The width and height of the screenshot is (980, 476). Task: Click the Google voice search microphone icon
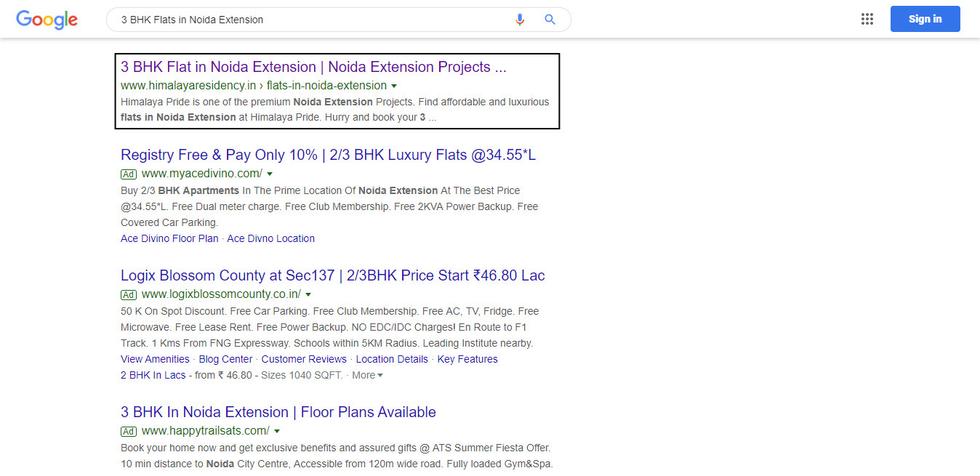[x=519, y=20]
